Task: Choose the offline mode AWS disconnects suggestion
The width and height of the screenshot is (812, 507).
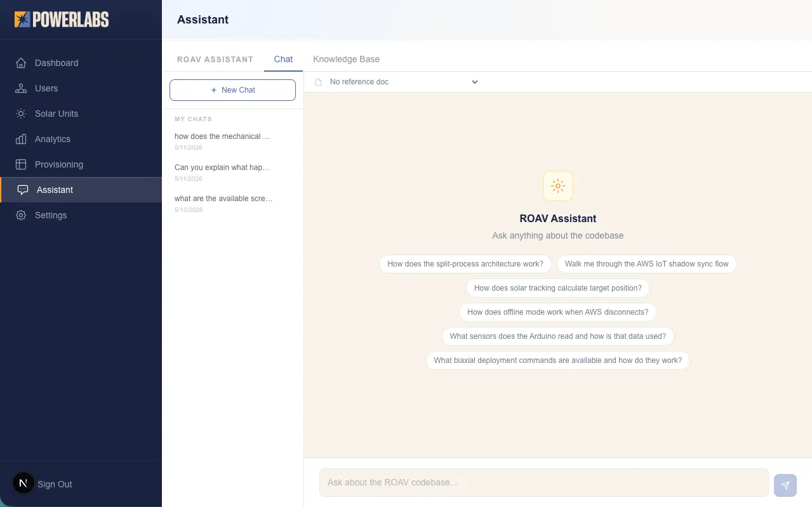Action: pos(558,312)
